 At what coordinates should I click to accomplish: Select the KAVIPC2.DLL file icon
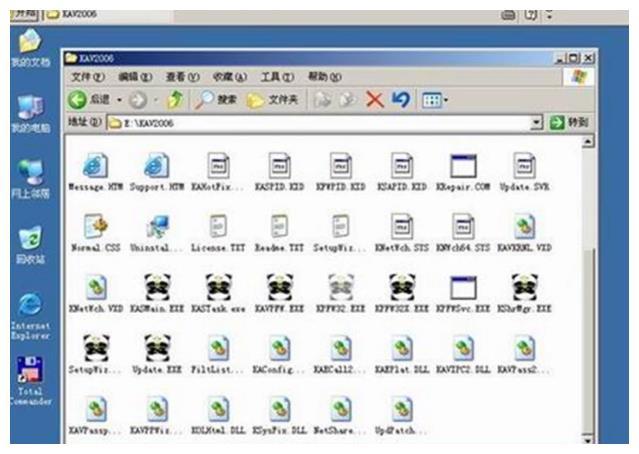point(463,348)
